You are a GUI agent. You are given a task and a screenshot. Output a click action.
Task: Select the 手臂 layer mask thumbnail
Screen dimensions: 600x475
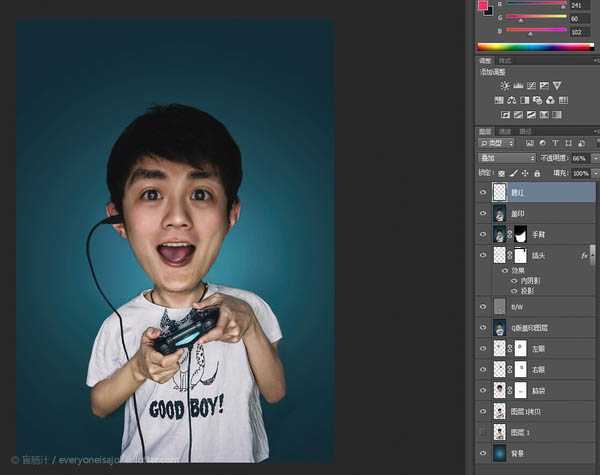coord(520,234)
